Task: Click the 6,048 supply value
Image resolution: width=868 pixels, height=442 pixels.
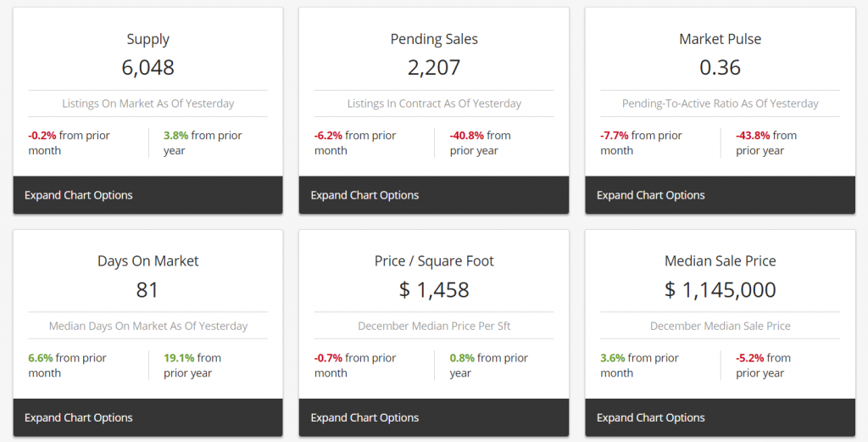Action: pyautogui.click(x=148, y=68)
